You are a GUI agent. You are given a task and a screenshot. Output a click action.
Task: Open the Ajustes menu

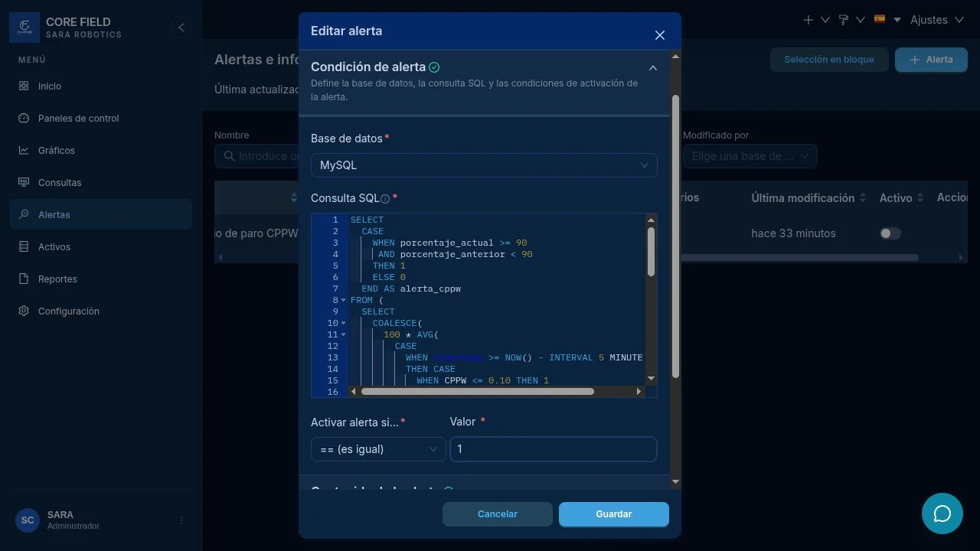[x=937, y=20]
